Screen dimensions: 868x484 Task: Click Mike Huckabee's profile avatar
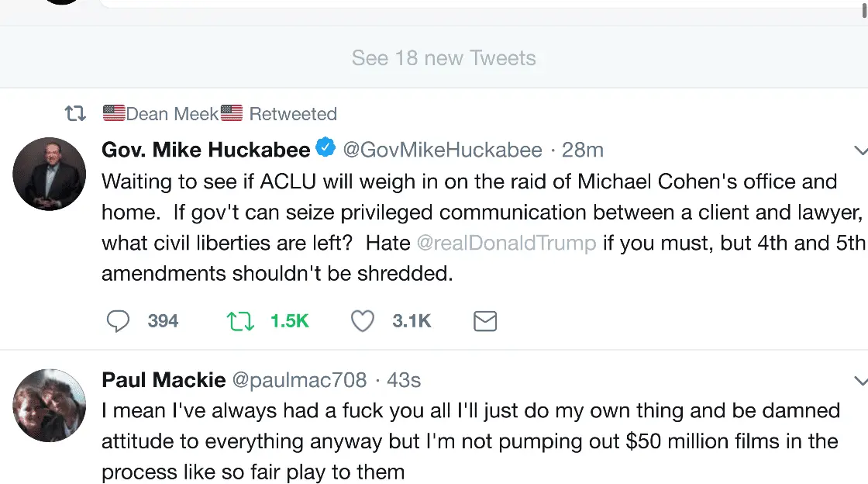pos(50,175)
